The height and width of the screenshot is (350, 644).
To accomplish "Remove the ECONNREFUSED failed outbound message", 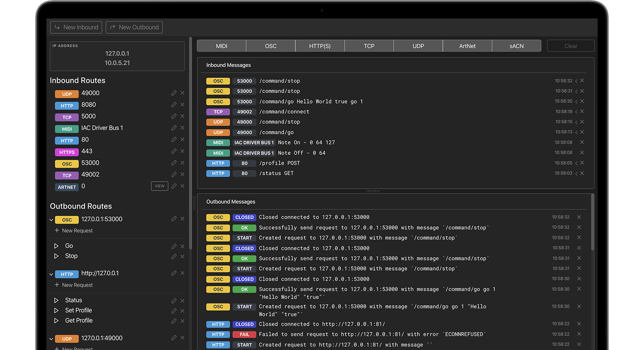I will tap(579, 334).
